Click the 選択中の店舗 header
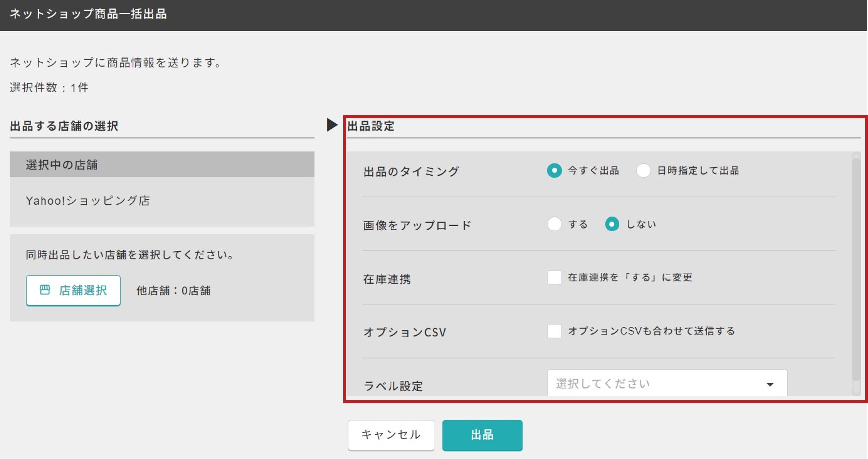The width and height of the screenshot is (868, 459). pyautogui.click(x=162, y=164)
